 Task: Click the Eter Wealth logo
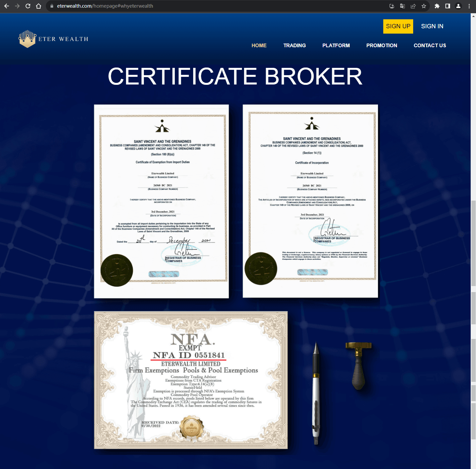(53, 39)
